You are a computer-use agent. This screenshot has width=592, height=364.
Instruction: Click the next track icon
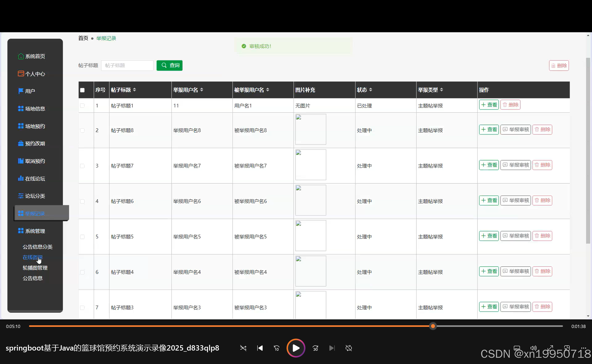click(332, 348)
